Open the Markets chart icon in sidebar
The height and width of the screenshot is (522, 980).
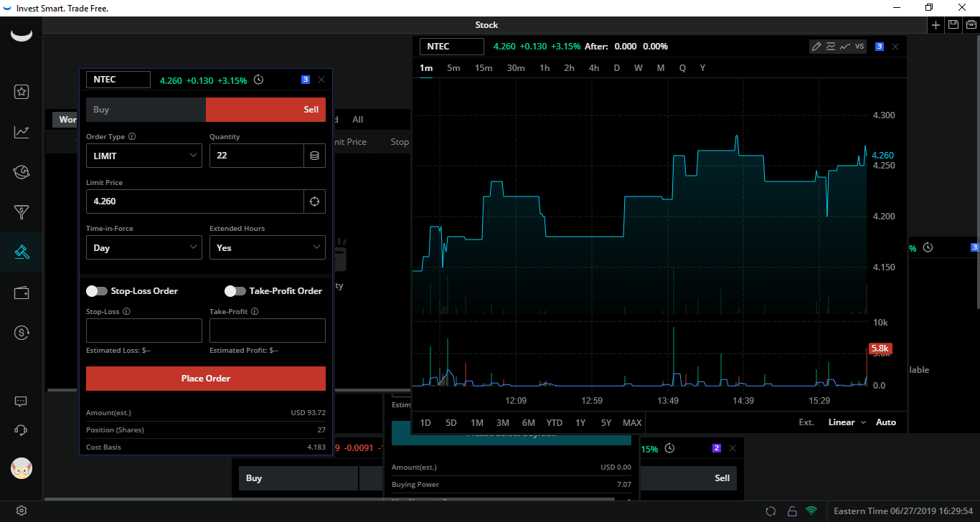coord(22,132)
